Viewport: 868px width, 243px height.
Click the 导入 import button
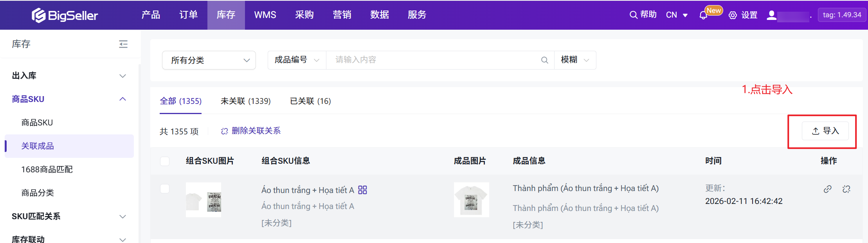(x=825, y=131)
